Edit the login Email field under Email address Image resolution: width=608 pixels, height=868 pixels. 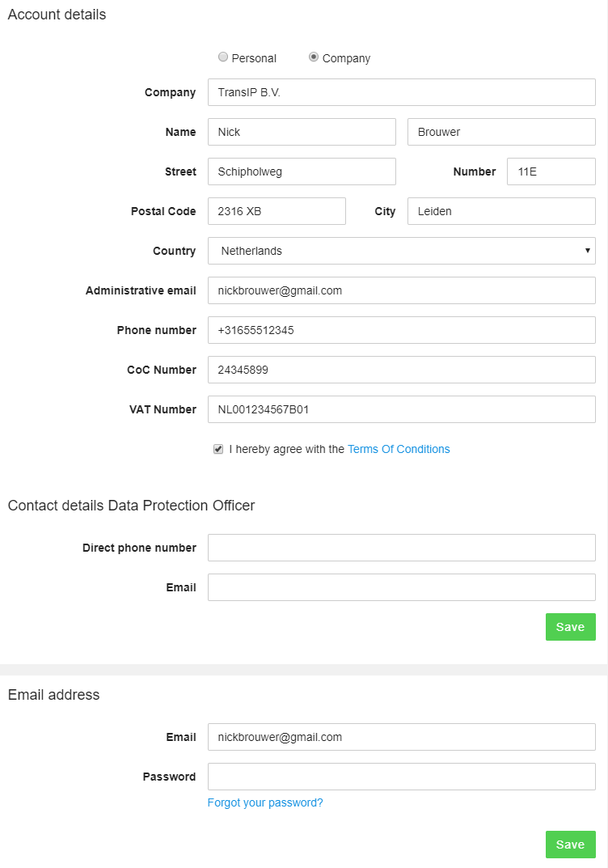[402, 738]
